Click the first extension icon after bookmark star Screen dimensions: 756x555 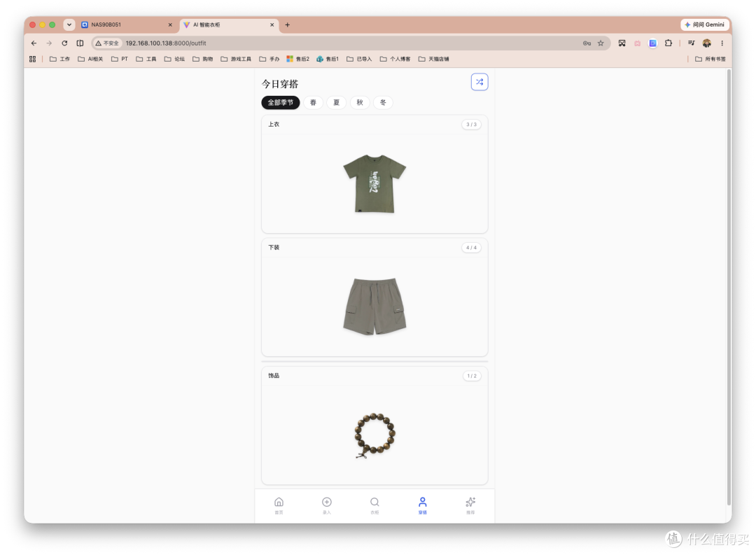coord(622,43)
